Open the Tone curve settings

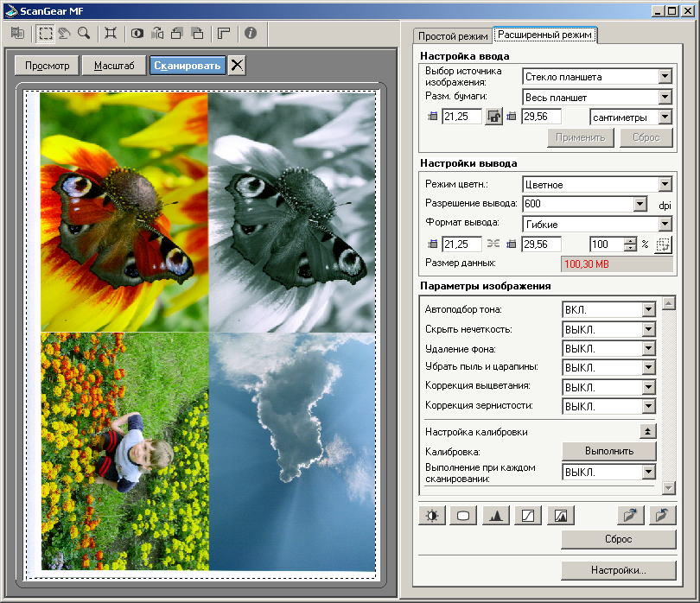pos(528,516)
